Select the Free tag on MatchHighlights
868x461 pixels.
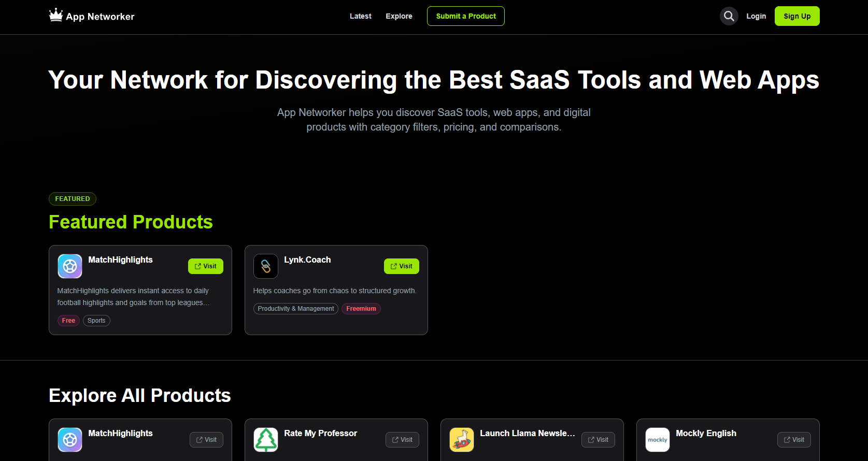(68, 321)
